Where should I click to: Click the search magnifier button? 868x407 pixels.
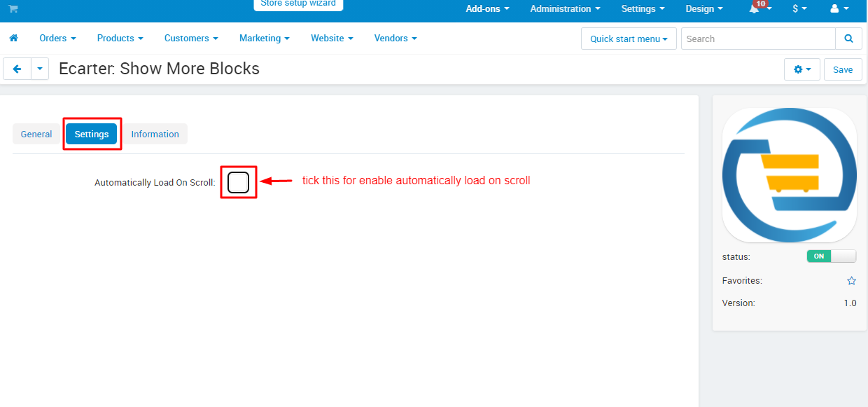click(x=848, y=39)
